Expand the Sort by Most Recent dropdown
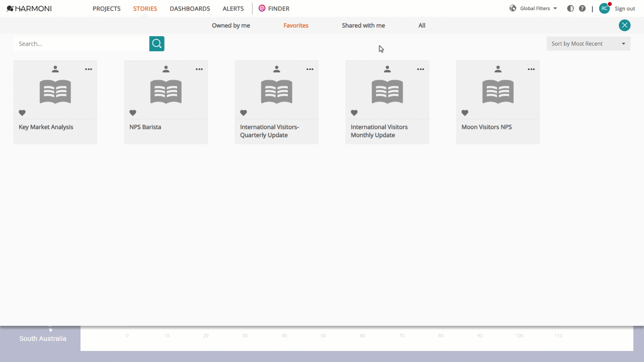The width and height of the screenshot is (644, 362). [589, 44]
